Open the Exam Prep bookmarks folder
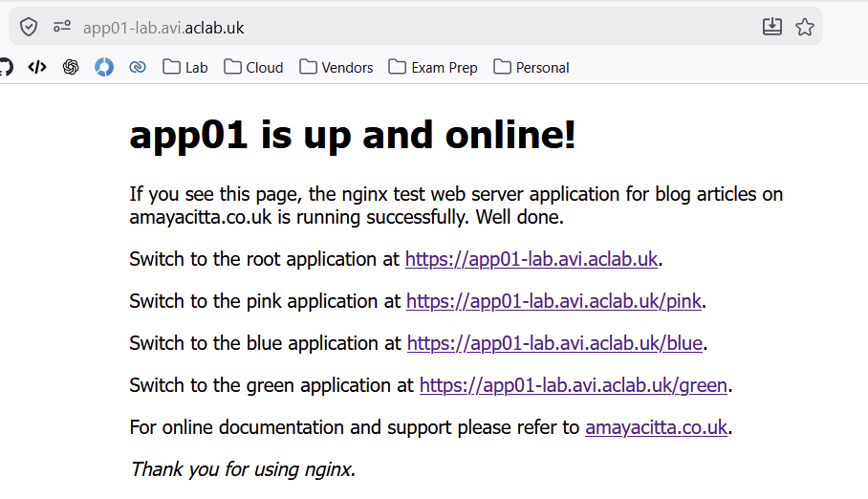Image resolution: width=868 pixels, height=499 pixels. point(433,67)
